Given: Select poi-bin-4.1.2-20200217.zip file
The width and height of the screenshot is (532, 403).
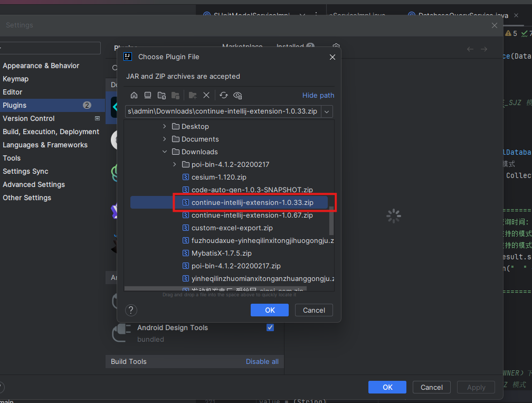Looking at the screenshot, I should coord(236,266).
